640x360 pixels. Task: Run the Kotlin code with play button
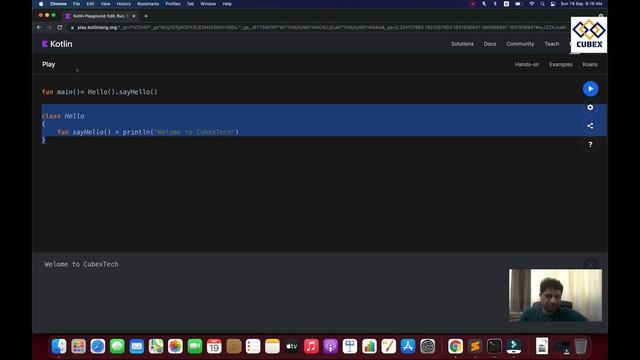tap(590, 89)
